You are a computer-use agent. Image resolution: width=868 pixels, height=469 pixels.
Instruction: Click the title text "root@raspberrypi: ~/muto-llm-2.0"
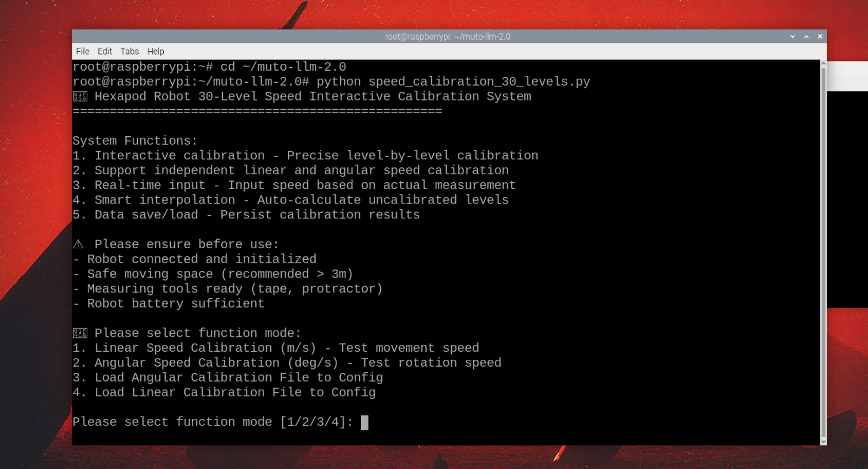pos(448,36)
